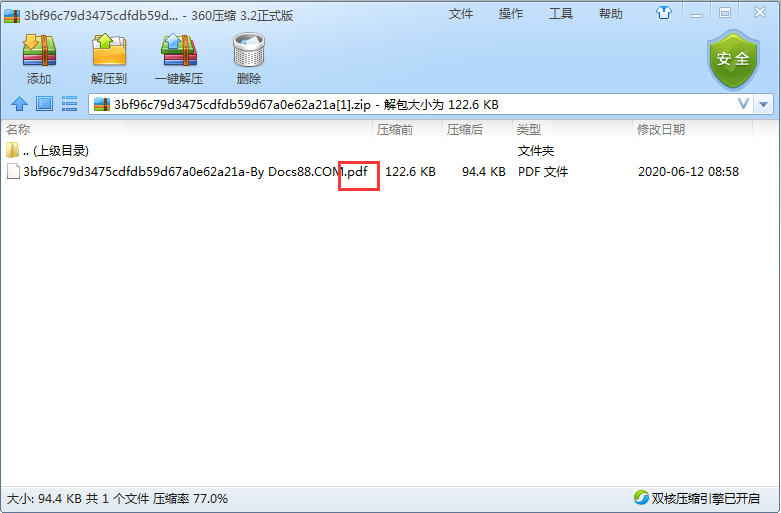Open the 解压到 (Extract to) tool
The image size is (781, 513).
[109, 50]
